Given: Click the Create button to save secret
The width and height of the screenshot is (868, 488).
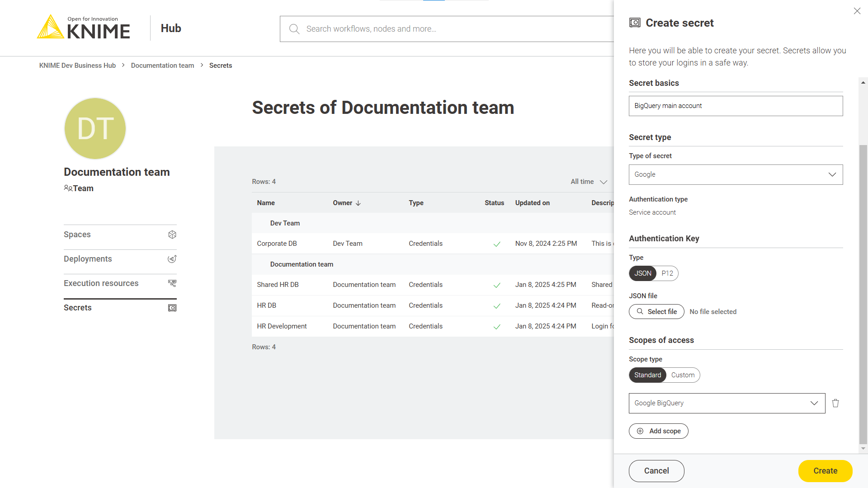Looking at the screenshot, I should tap(825, 471).
